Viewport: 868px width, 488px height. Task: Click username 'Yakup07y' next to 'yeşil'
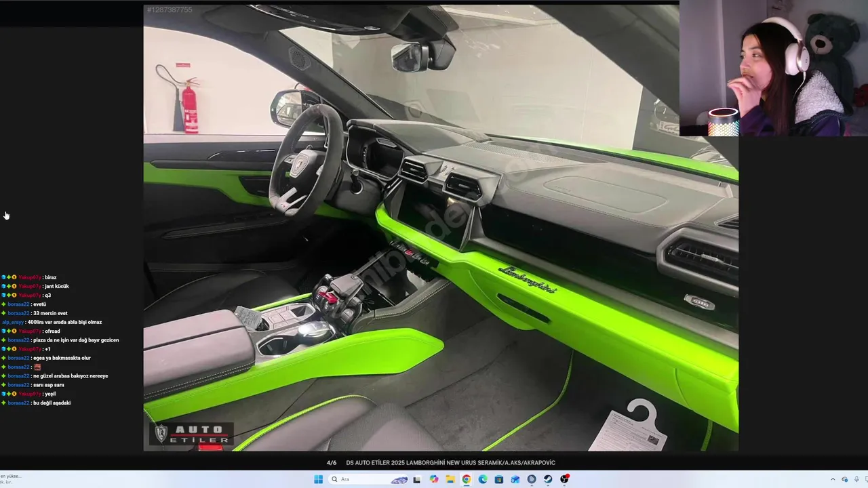[x=29, y=394]
